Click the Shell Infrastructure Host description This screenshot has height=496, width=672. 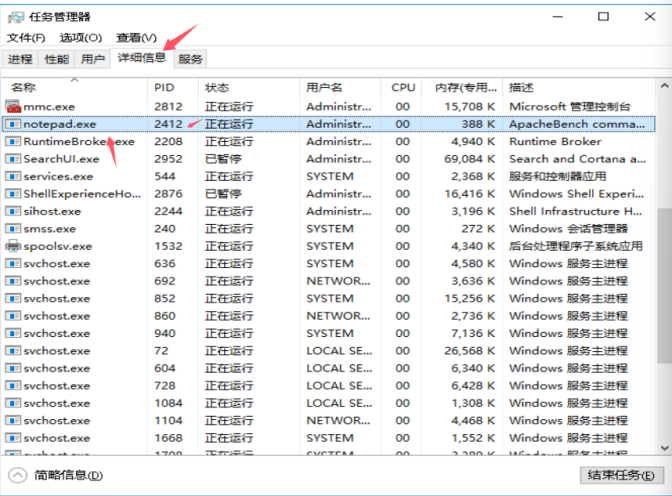[x=576, y=211]
